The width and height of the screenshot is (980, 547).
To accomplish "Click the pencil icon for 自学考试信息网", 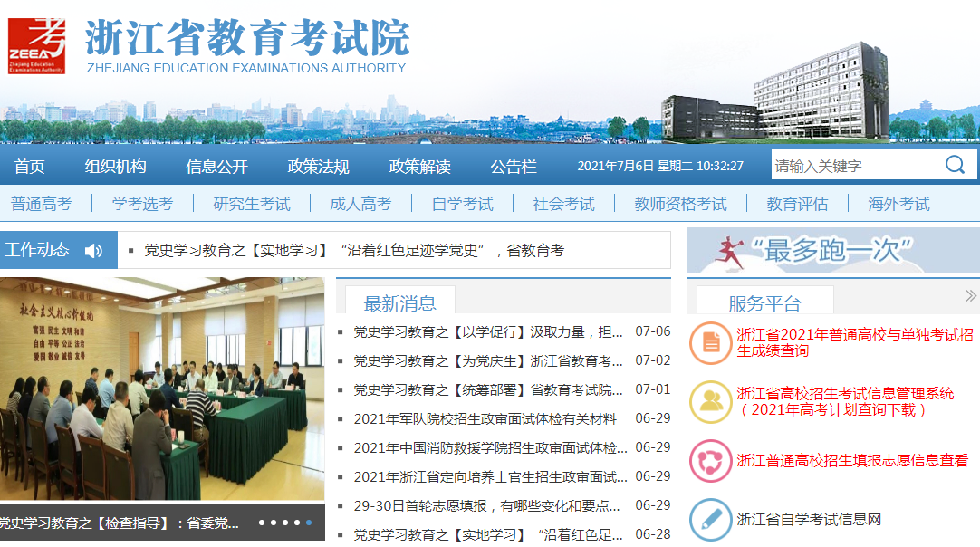I will (x=713, y=519).
